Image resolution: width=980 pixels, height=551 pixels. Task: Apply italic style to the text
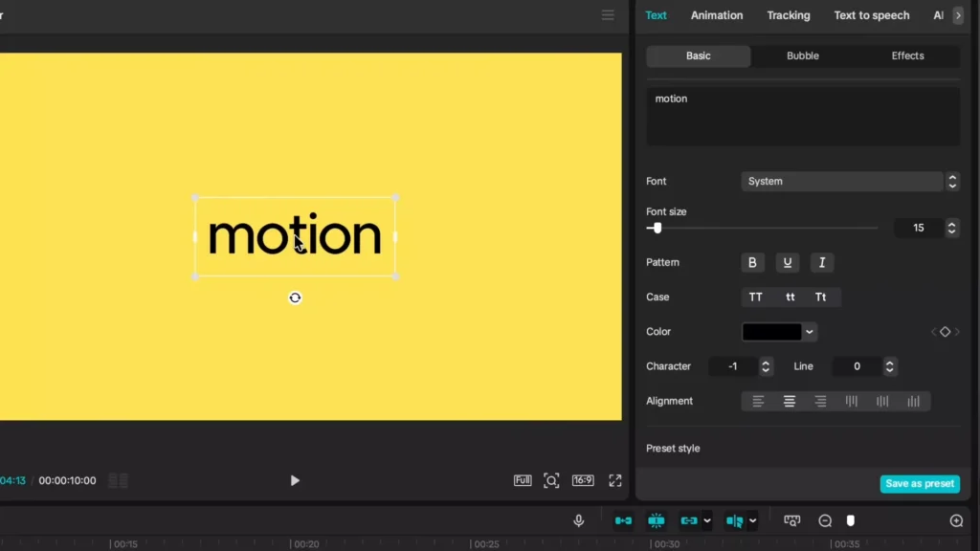click(x=822, y=262)
